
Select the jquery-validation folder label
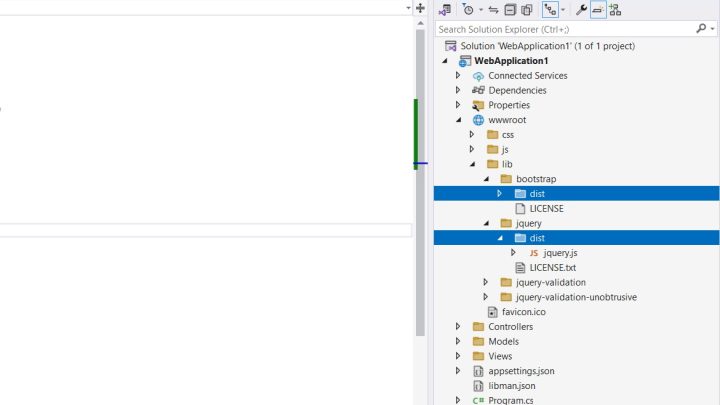pyautogui.click(x=551, y=282)
